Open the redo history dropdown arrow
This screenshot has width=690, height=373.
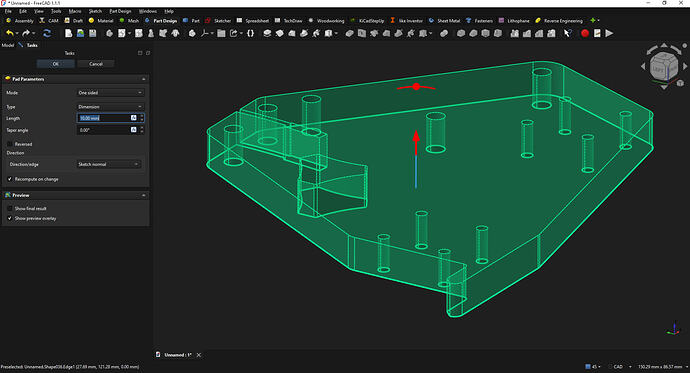tap(34, 33)
